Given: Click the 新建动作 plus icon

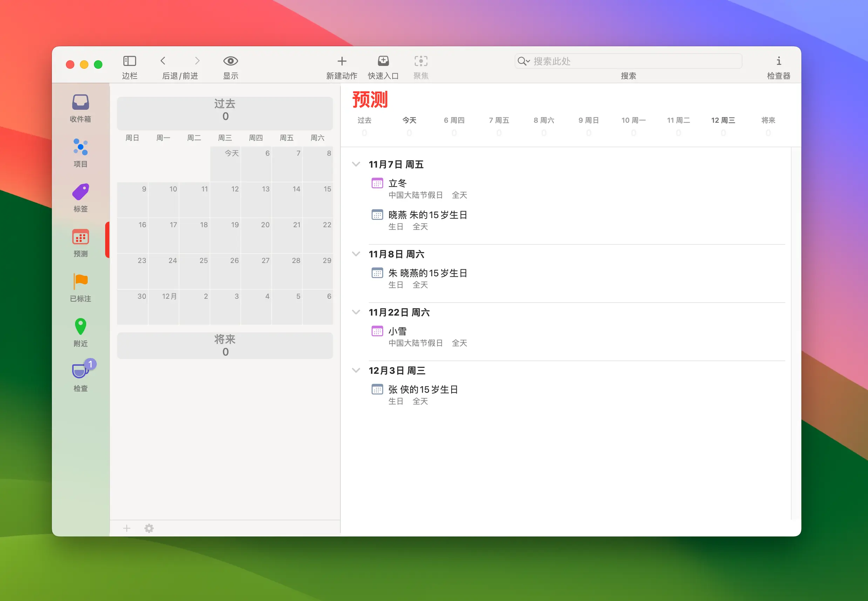Looking at the screenshot, I should (x=342, y=61).
